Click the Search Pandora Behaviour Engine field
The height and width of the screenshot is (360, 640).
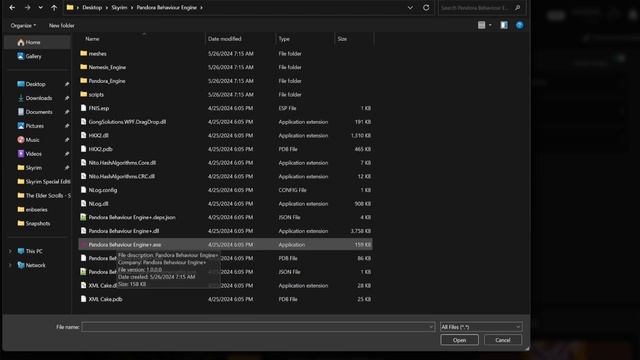coord(481,8)
